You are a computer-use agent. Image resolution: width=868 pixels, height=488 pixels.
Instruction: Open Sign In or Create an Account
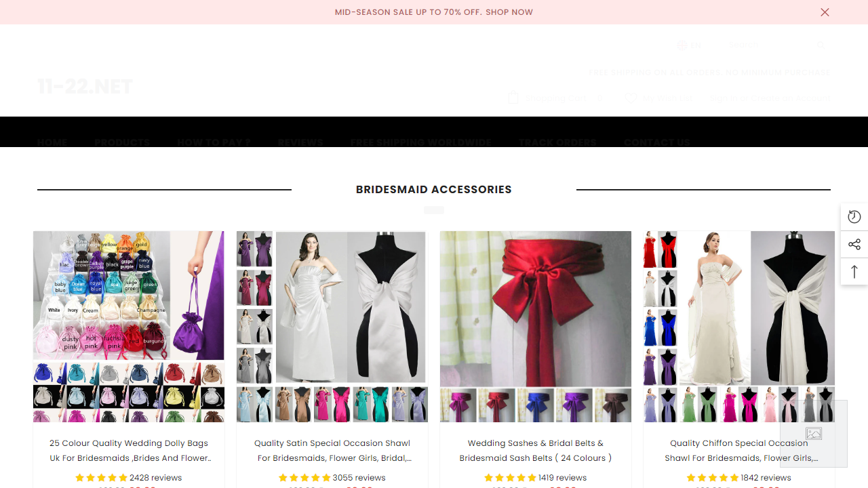coord(771,98)
